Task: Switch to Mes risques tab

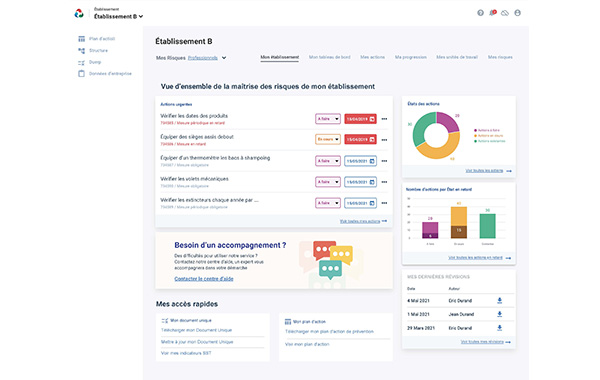Action: click(x=500, y=57)
